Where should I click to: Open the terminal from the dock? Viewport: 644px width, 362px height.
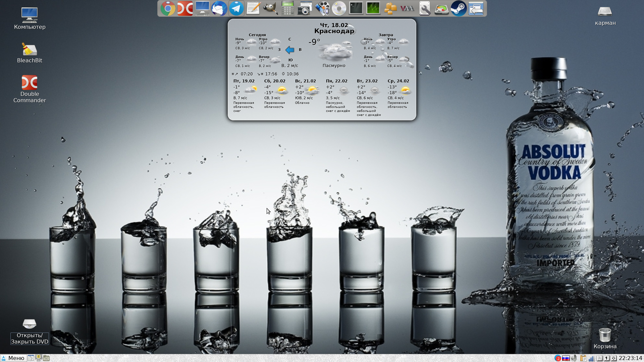(356, 8)
